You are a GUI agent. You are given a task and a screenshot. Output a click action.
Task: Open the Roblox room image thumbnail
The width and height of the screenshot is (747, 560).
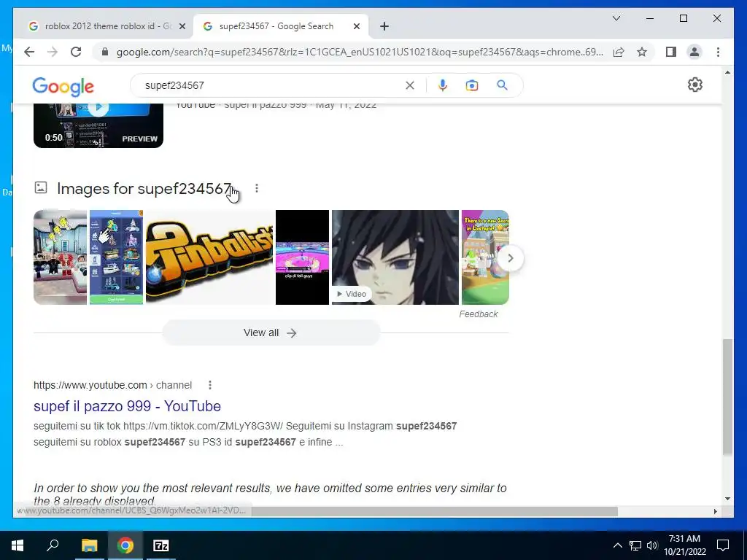tap(60, 257)
